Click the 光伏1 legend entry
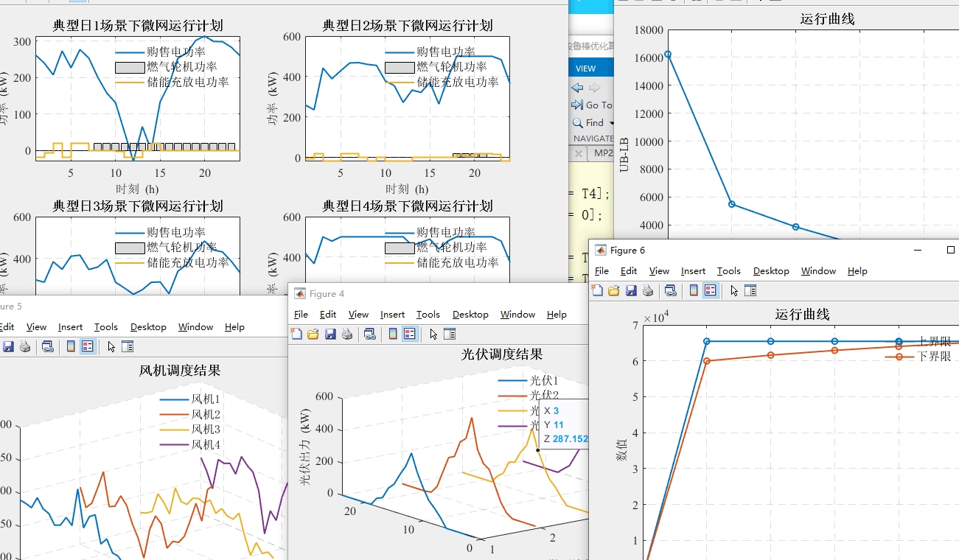 pos(528,381)
